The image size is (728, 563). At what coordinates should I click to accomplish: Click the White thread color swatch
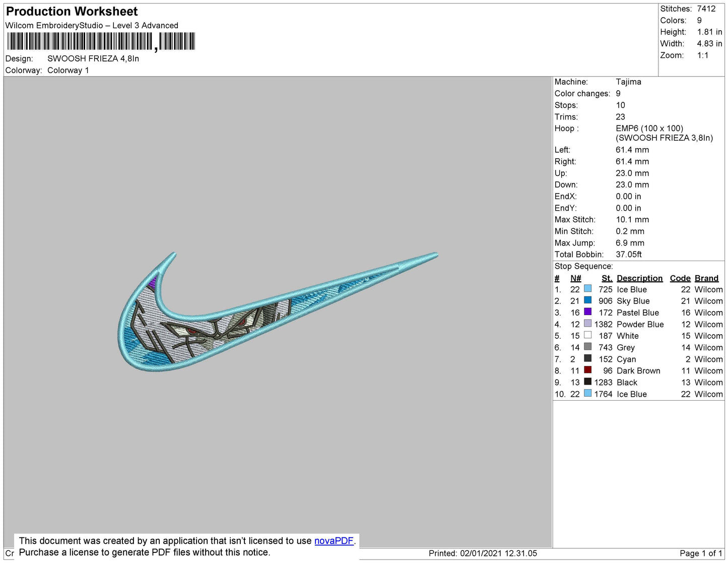pos(587,335)
